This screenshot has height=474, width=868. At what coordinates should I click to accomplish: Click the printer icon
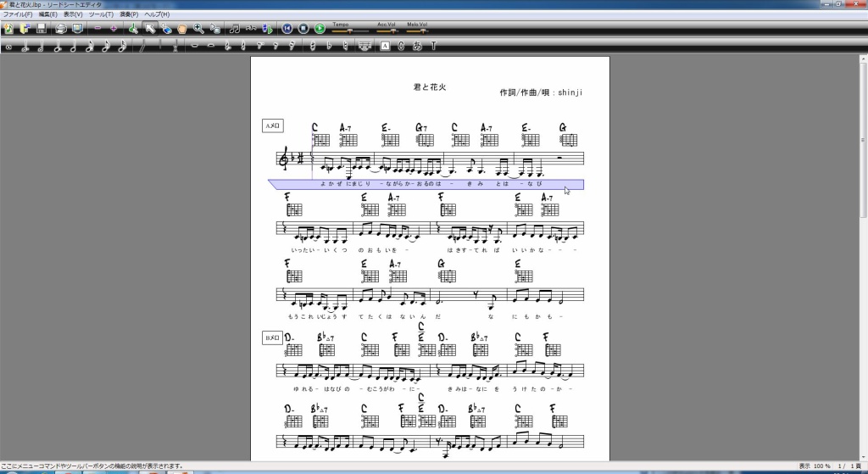[60, 29]
